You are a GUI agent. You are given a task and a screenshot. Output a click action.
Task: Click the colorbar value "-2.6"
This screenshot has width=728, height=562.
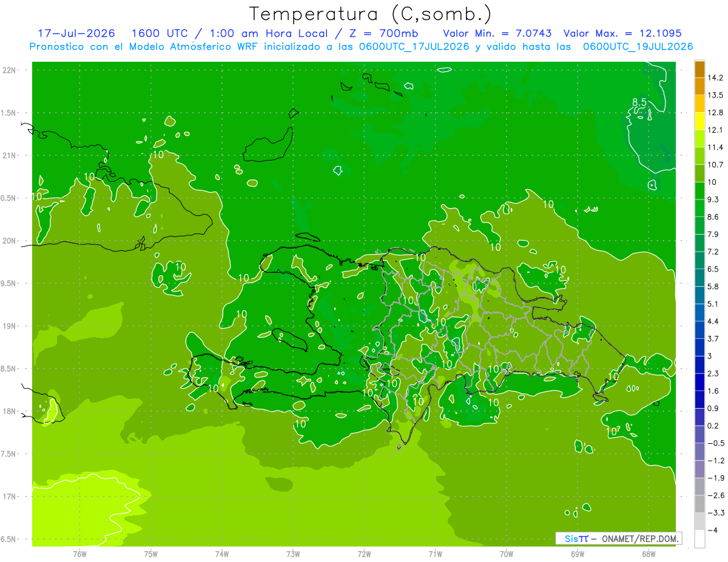point(716,495)
